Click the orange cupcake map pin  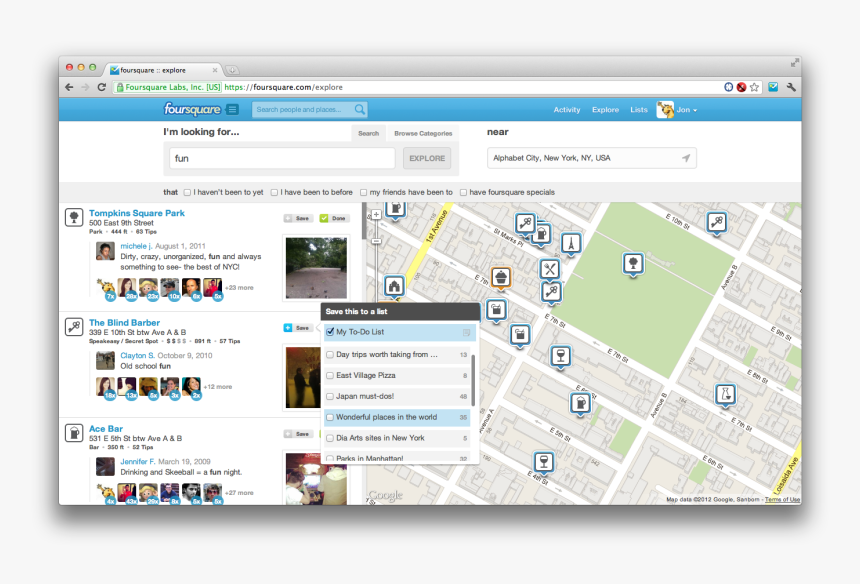click(501, 277)
